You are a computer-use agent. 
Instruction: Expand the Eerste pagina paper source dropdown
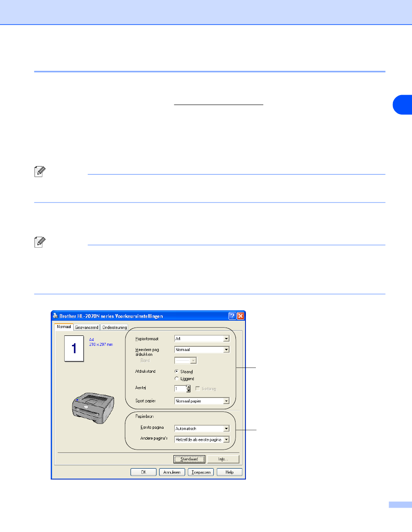point(226,428)
